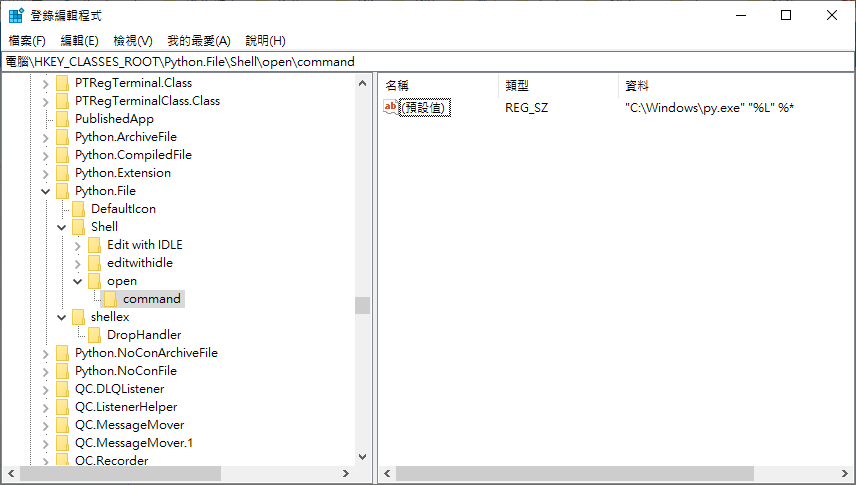
Task: Click the tree pane scroll right arrow
Action: [346, 474]
